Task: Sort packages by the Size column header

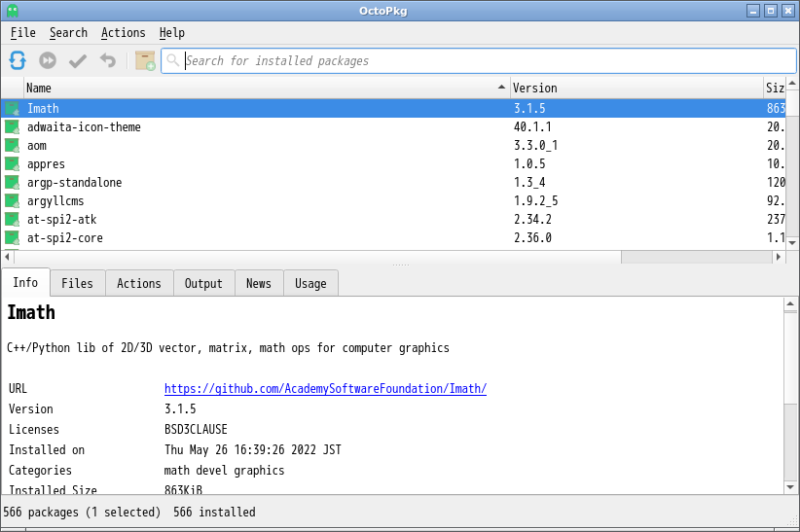Action: coord(775,88)
